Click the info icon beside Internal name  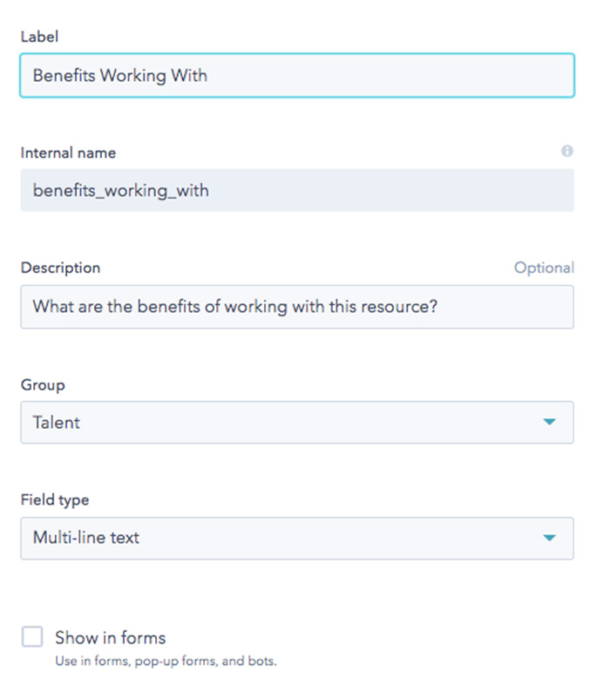[566, 151]
